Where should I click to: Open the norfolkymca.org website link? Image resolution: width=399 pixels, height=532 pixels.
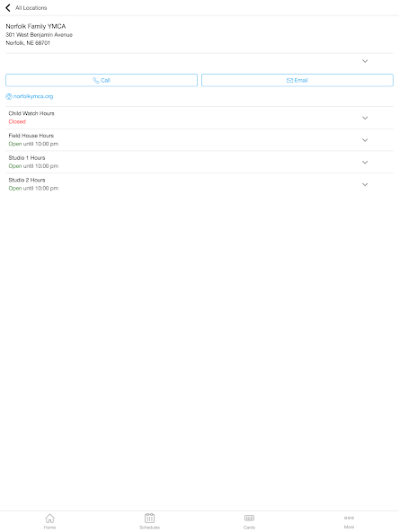click(x=33, y=96)
